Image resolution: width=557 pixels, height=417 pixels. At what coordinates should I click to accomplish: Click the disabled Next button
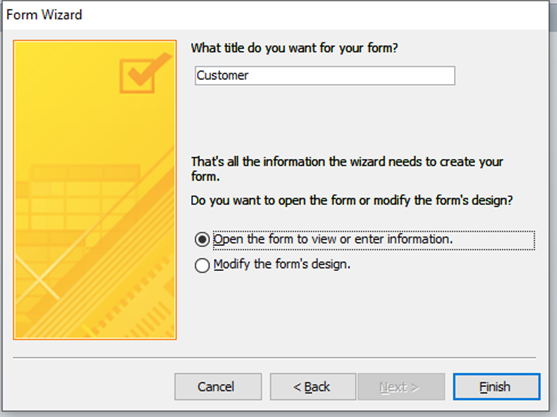(401, 386)
